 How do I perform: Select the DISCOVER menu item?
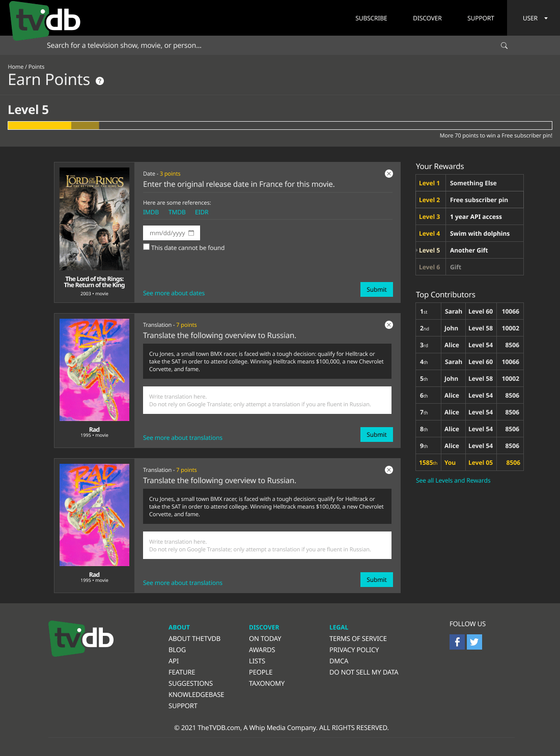click(427, 18)
